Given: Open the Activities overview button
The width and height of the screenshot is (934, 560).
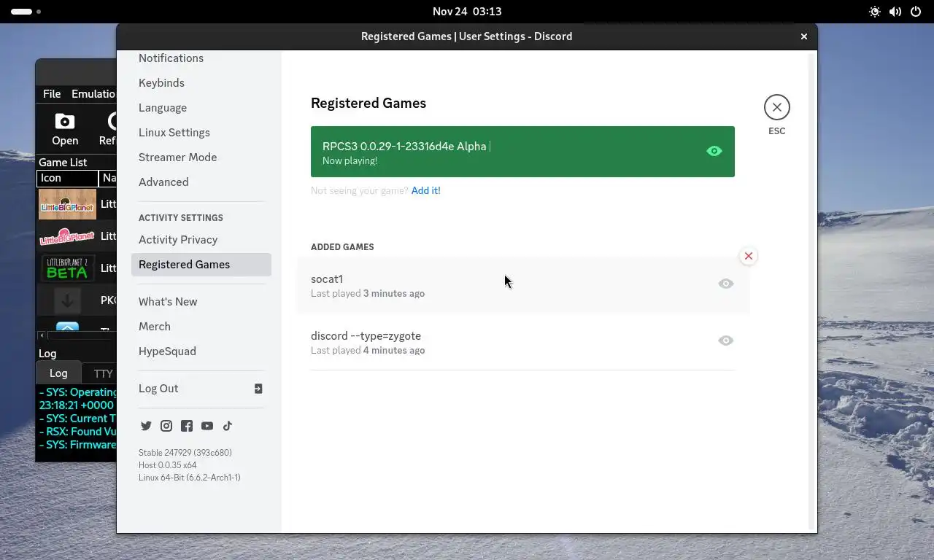Looking at the screenshot, I should pyautogui.click(x=26, y=12).
